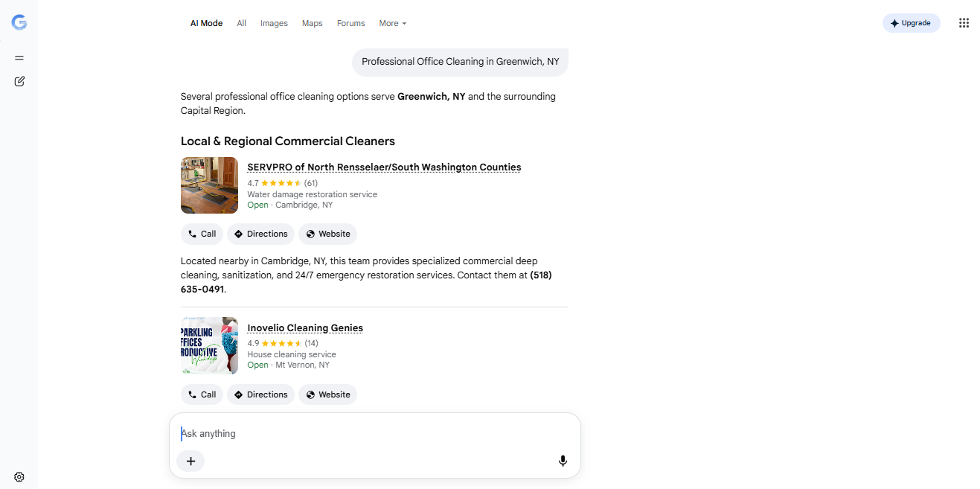Open the SERVPRO of North Rensselaer listing link

pos(384,167)
